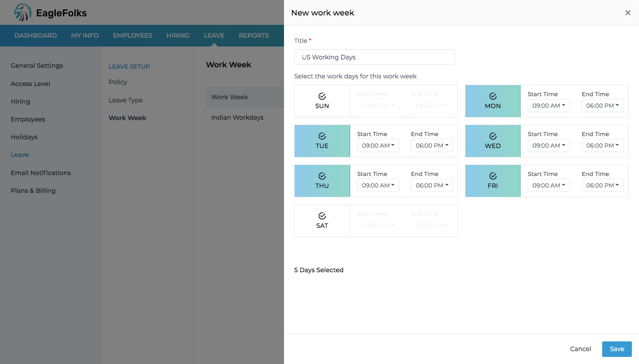Open Leave Type under Leave Setup
639x364 pixels.
point(126,100)
